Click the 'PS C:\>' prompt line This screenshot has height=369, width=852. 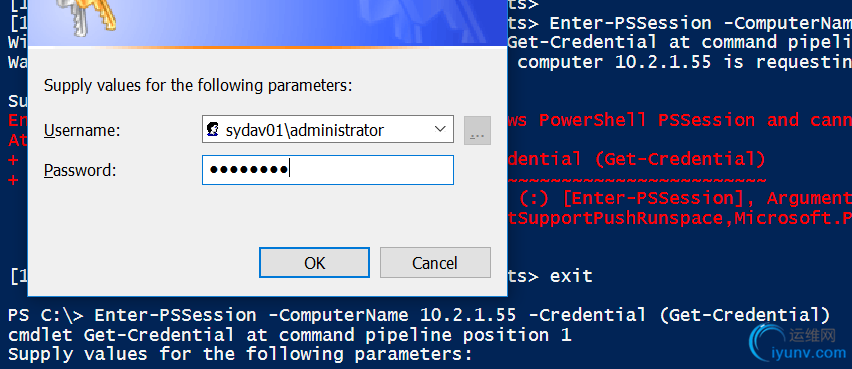tap(419, 315)
